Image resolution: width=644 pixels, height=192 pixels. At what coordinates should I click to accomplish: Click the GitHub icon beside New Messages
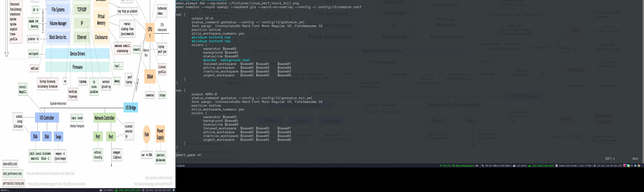453,166
